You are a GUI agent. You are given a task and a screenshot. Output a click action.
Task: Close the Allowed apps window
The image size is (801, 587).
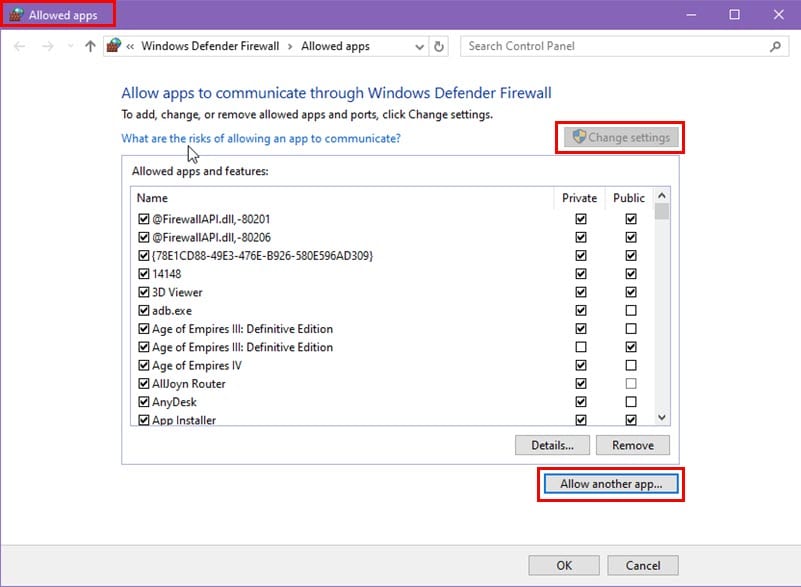(x=778, y=15)
